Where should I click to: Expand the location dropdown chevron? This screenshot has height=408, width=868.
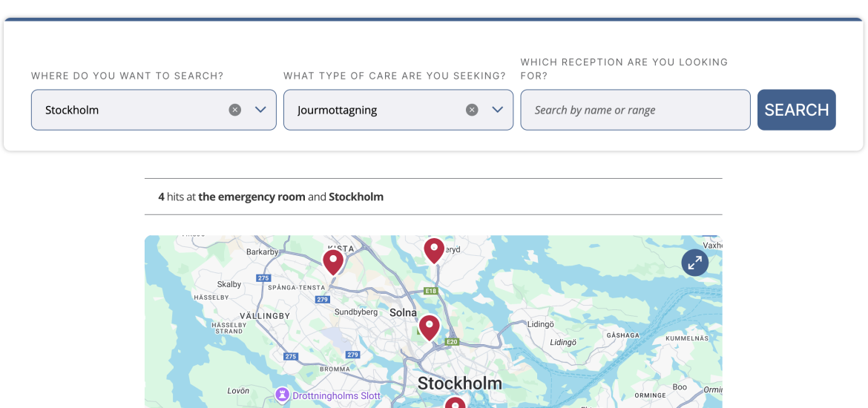[x=260, y=110]
